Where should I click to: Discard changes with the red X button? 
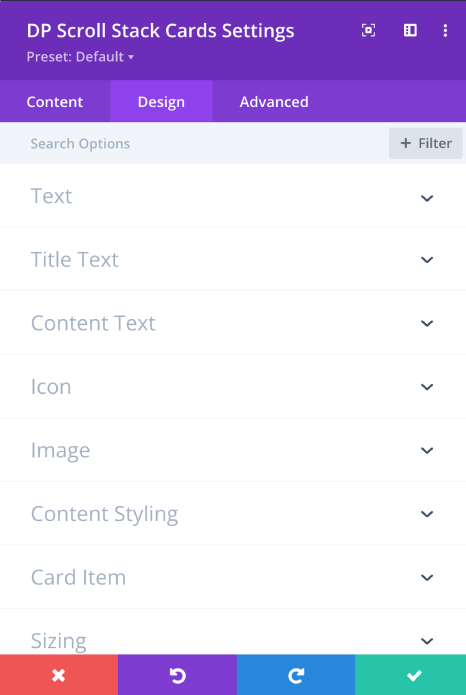(x=59, y=675)
